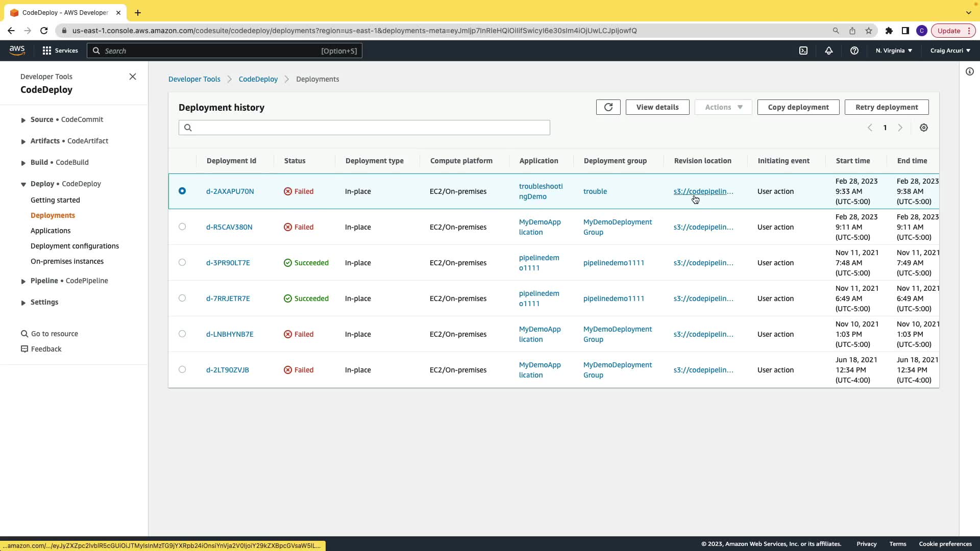Click the Retry deployment button
This screenshot has height=551, width=980.
[886, 107]
